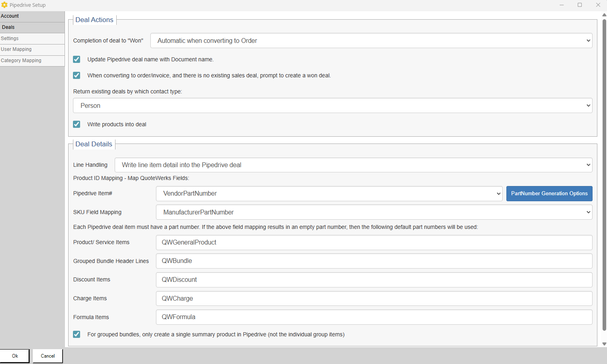The width and height of the screenshot is (607, 364).
Task: Open the Settings tab
Action: click(x=32, y=38)
